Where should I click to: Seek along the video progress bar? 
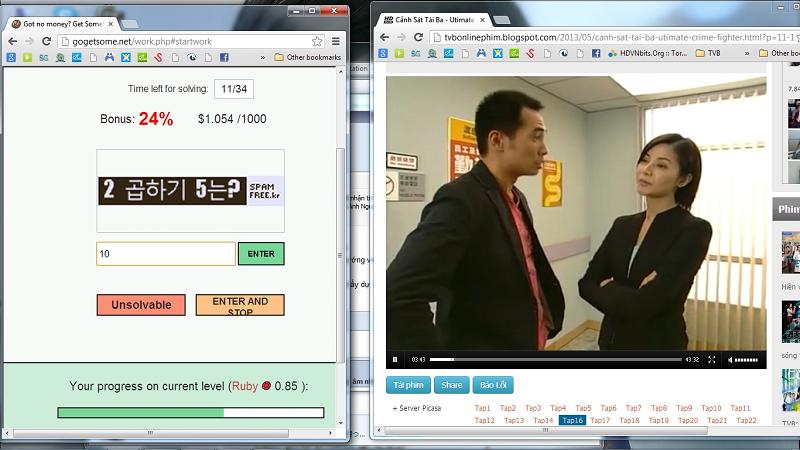tap(556, 360)
